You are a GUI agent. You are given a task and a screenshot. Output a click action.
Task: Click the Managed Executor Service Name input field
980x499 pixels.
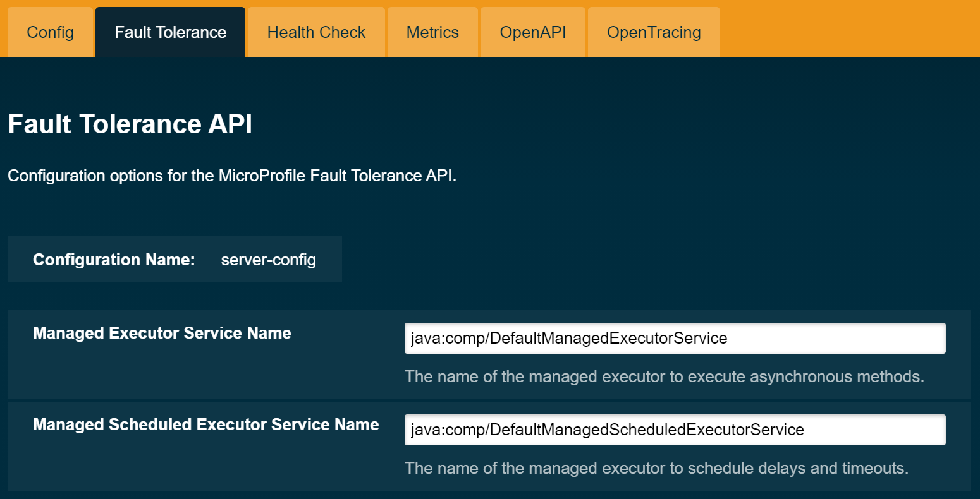tap(675, 338)
